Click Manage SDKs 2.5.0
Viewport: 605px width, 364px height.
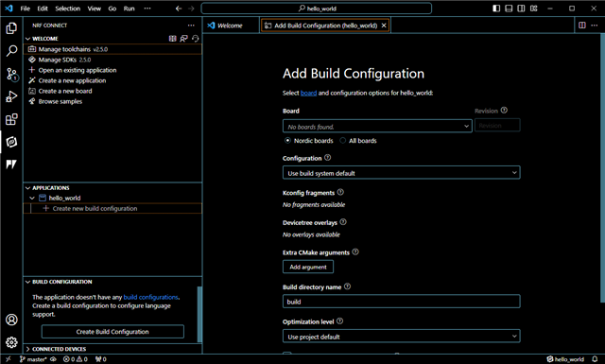click(x=112, y=60)
